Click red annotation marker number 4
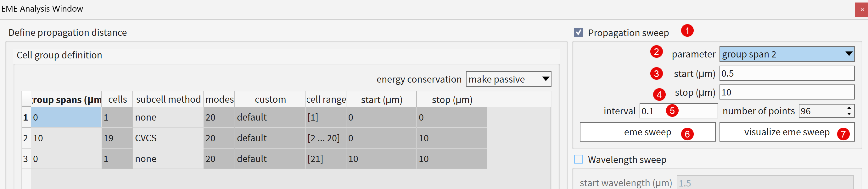 659,94
